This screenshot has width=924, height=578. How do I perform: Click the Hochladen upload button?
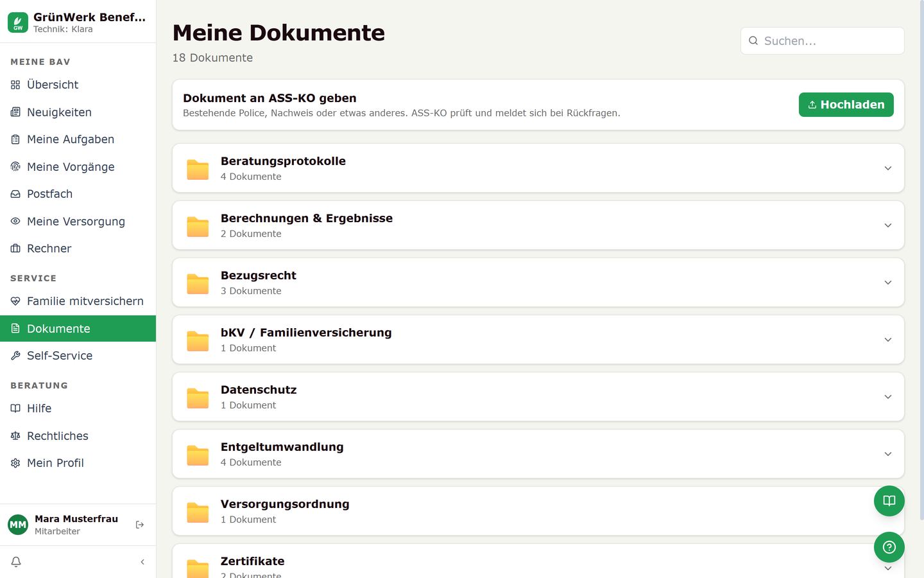click(x=846, y=105)
